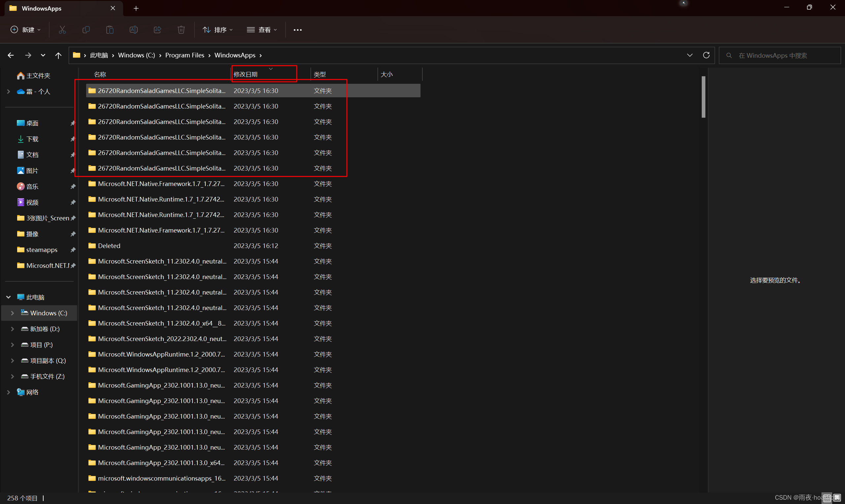Click the Copy icon in toolbar
845x504 pixels.
click(x=86, y=30)
